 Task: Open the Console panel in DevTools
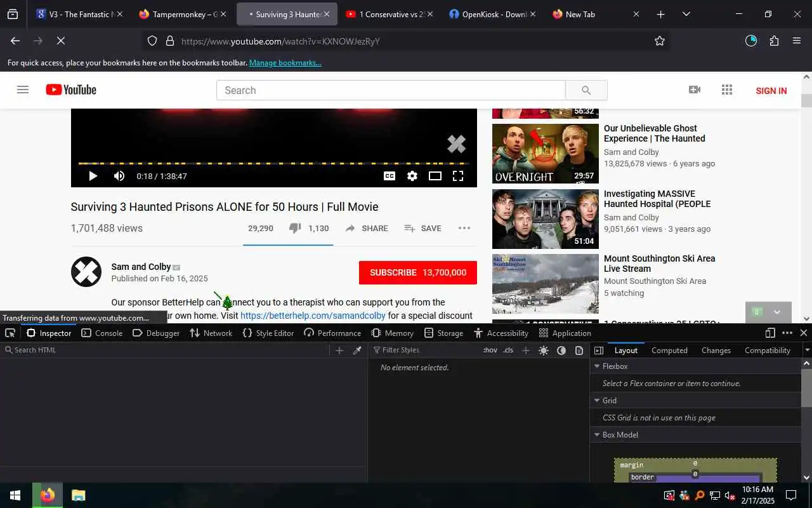[x=102, y=333]
